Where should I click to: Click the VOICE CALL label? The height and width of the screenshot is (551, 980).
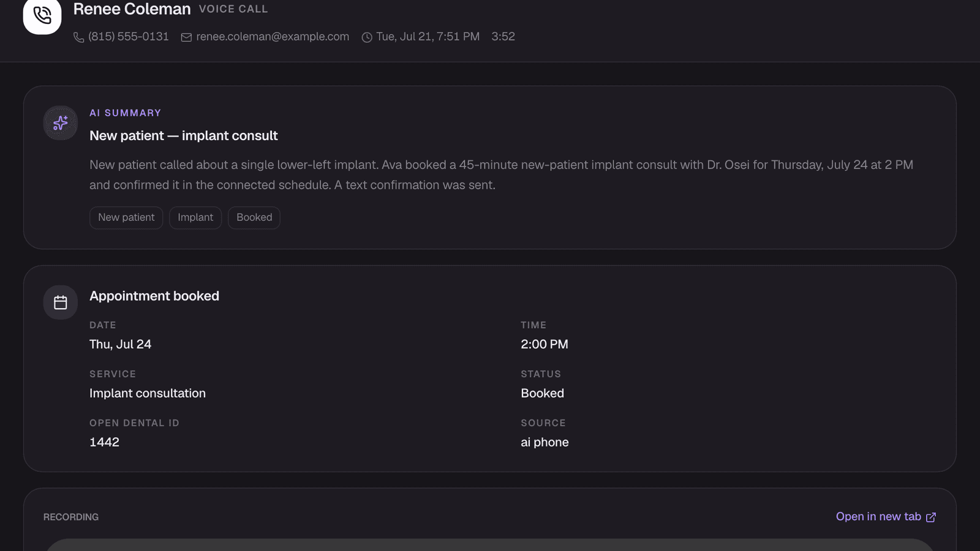point(233,9)
